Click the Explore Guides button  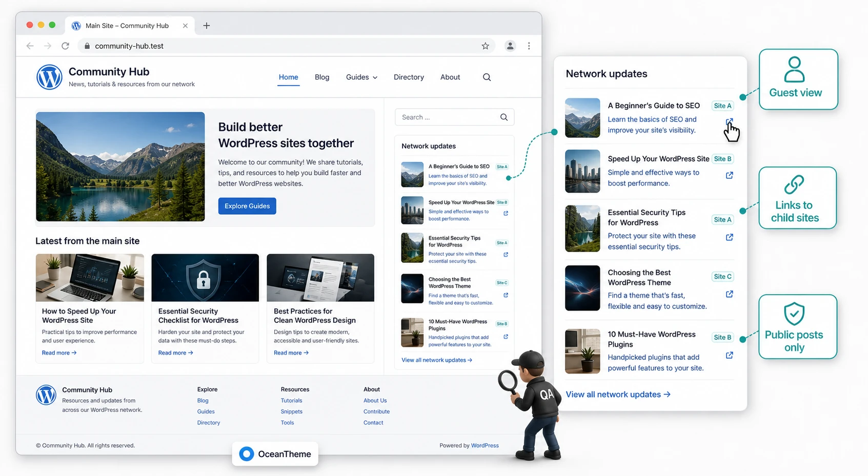[x=247, y=206]
